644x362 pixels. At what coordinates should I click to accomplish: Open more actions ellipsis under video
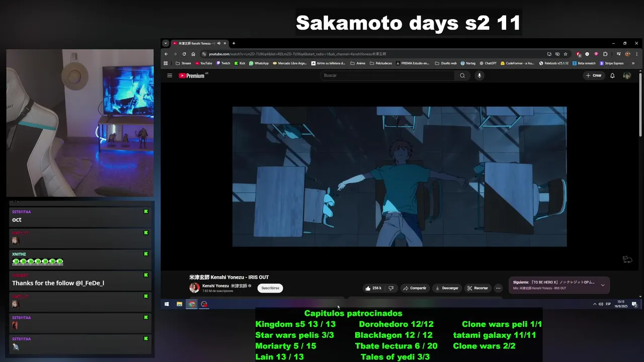point(498,288)
